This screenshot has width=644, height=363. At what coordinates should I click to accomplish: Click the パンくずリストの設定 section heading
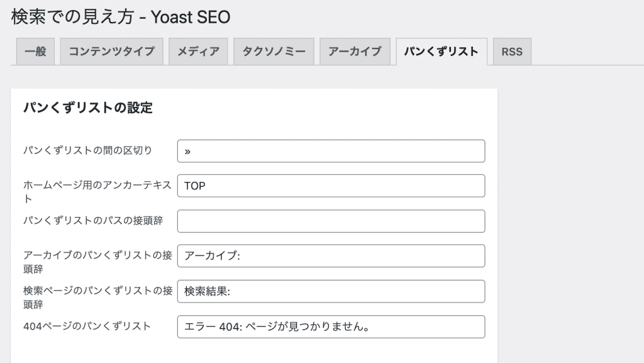(x=88, y=108)
